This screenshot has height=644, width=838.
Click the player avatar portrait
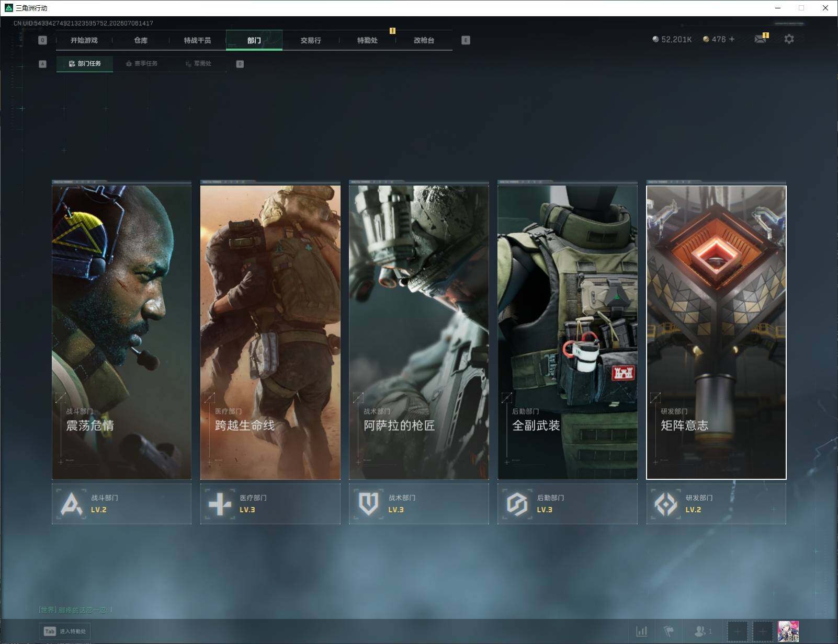click(788, 631)
